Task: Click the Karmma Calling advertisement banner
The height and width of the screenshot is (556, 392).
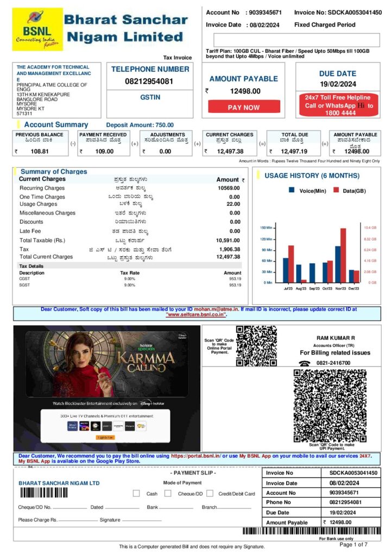Action: point(106,364)
